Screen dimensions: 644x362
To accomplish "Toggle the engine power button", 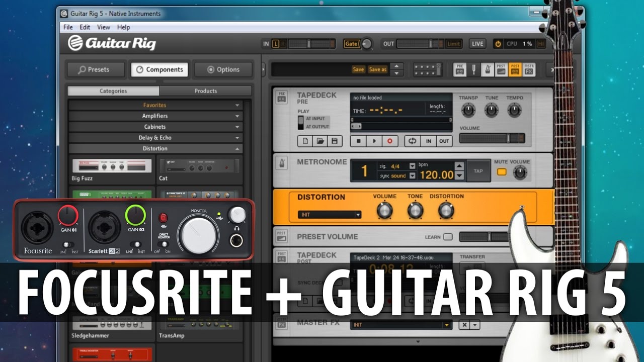I will pyautogui.click(x=498, y=44).
